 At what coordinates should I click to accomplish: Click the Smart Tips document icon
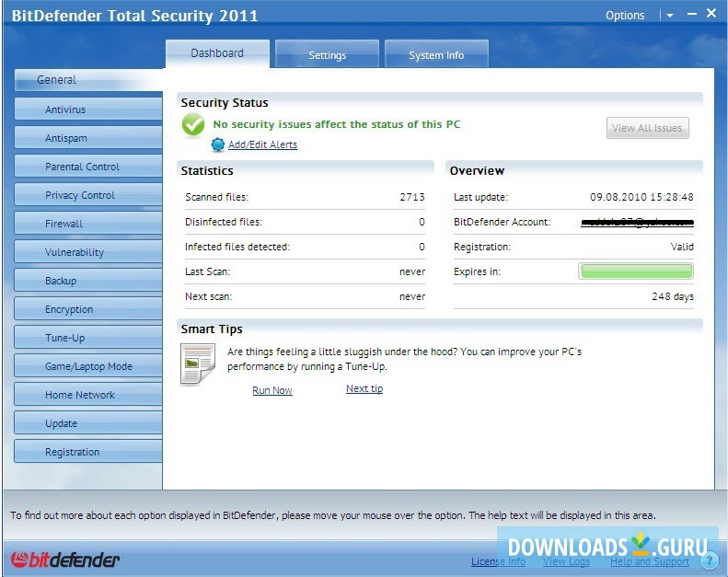[198, 364]
